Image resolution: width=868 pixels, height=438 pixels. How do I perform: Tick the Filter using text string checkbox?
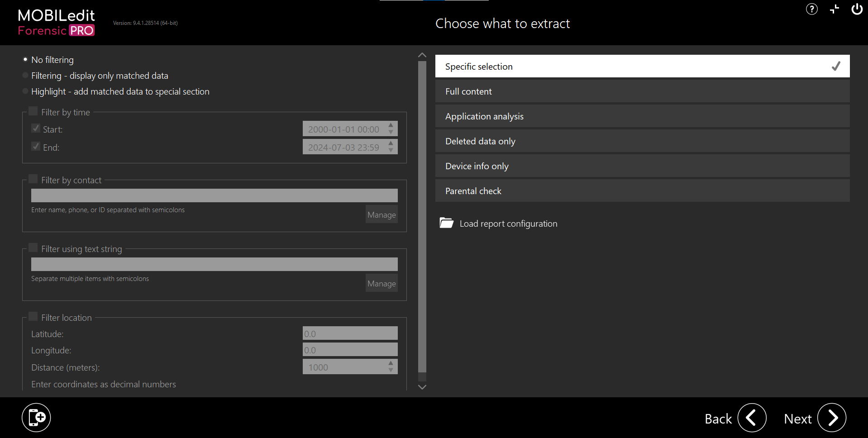(x=33, y=248)
